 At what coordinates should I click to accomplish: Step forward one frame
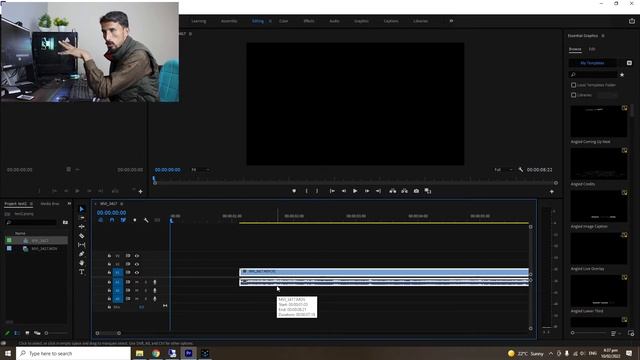pyautogui.click(x=367, y=191)
